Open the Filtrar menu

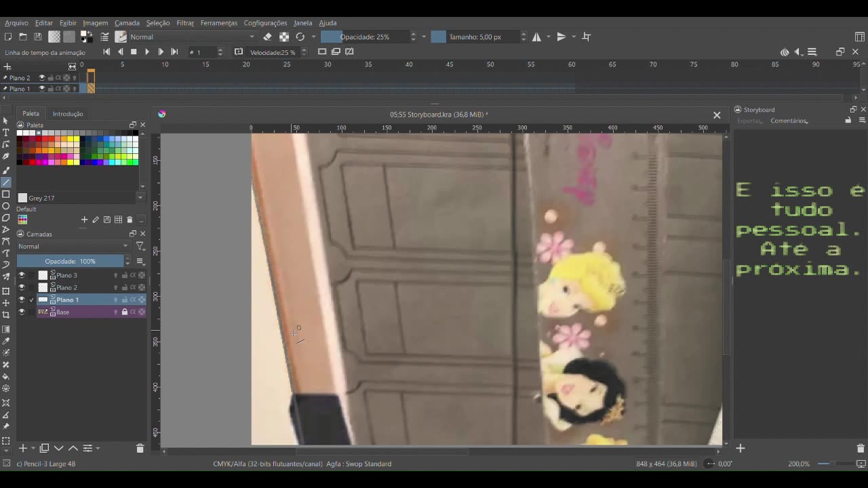tap(185, 22)
